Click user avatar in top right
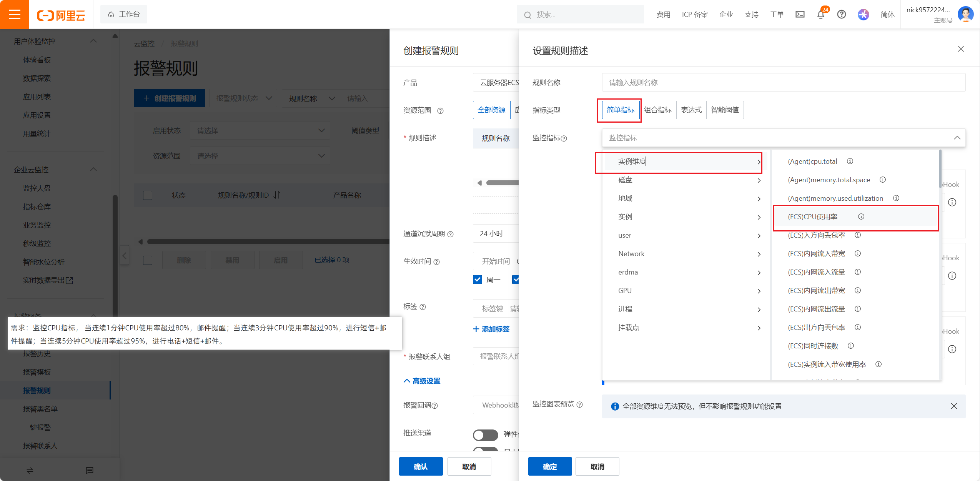The image size is (980, 481). click(965, 15)
